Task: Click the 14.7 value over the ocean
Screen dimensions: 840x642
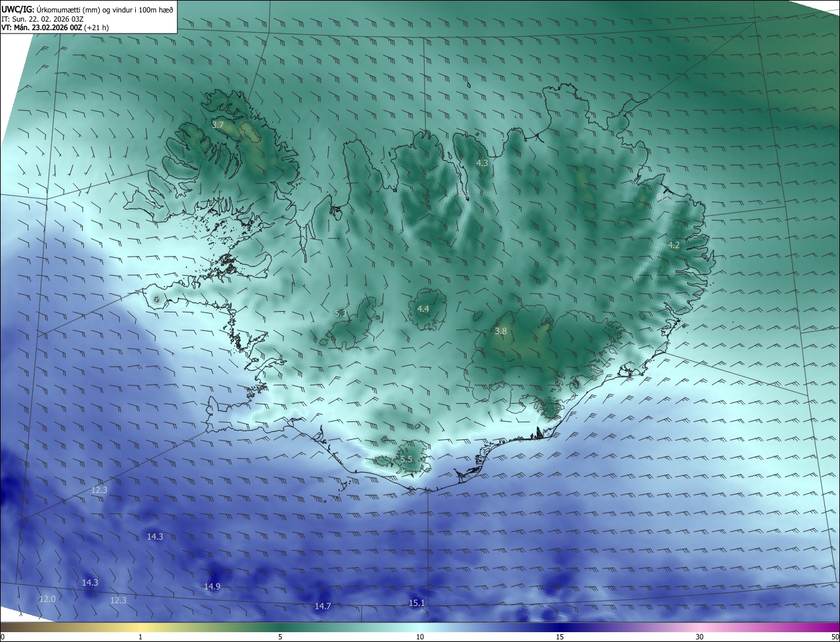Action: tap(323, 606)
